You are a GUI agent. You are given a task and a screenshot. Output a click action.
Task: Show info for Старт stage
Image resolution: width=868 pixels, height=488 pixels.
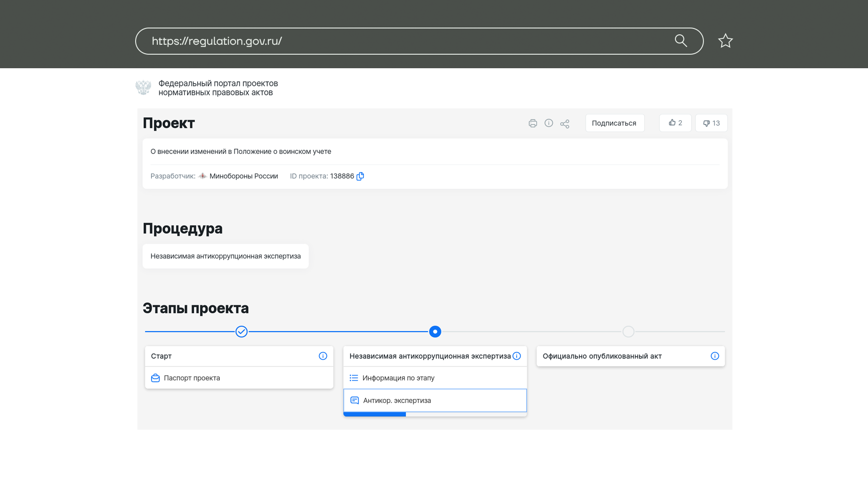click(323, 356)
